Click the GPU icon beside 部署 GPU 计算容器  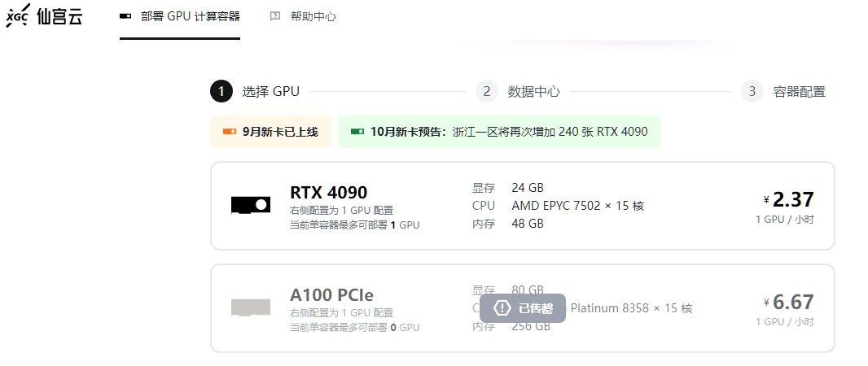[125, 16]
